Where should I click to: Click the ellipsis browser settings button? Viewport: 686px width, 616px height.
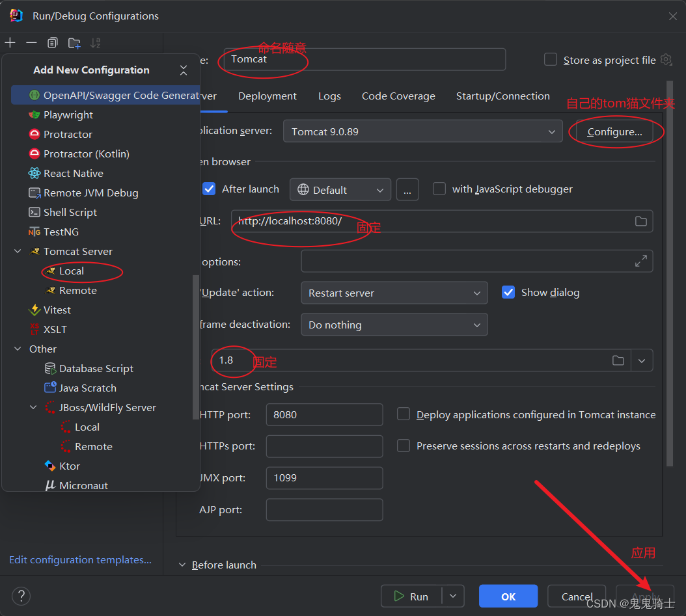(x=407, y=190)
